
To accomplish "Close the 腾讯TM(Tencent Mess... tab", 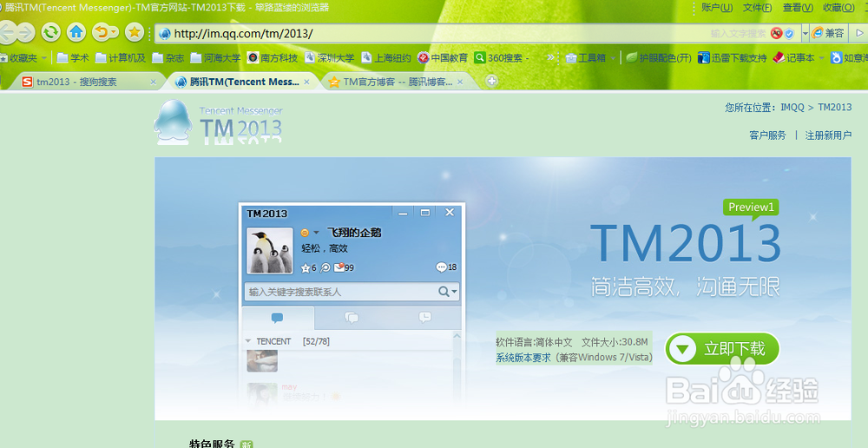I will pyautogui.click(x=306, y=82).
